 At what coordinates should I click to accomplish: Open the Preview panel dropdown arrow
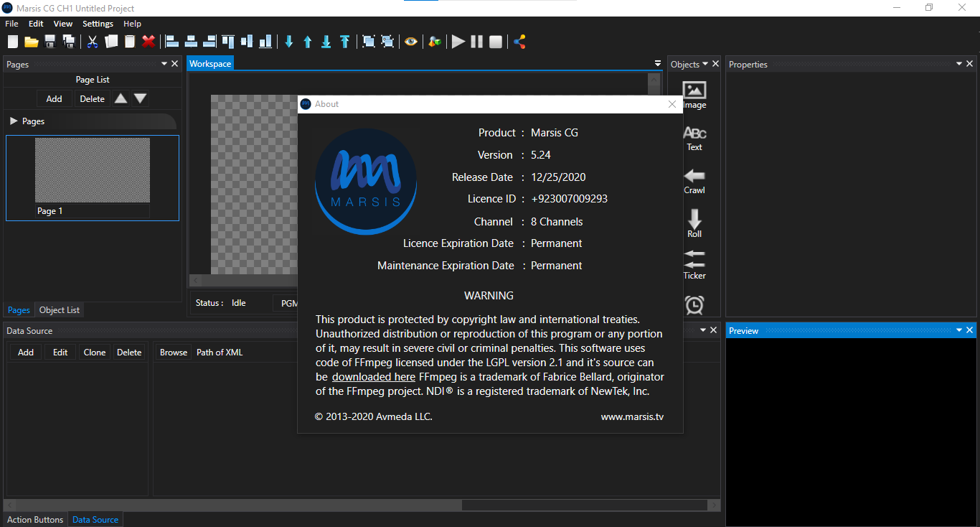[959, 330]
